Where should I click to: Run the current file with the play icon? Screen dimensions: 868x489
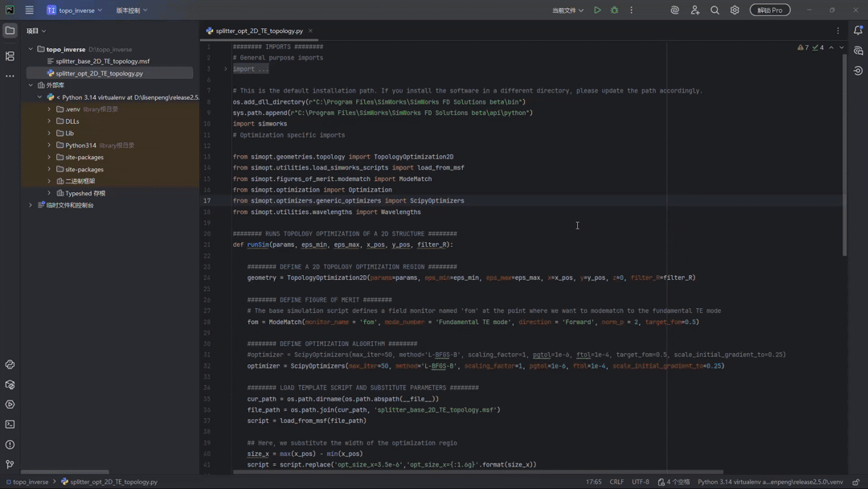[x=597, y=10]
